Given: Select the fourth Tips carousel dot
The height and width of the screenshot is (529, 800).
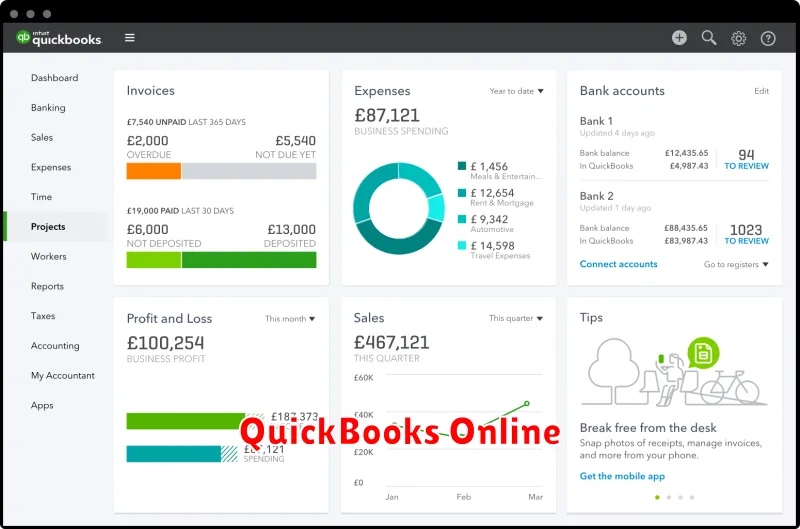Looking at the screenshot, I should (692, 497).
